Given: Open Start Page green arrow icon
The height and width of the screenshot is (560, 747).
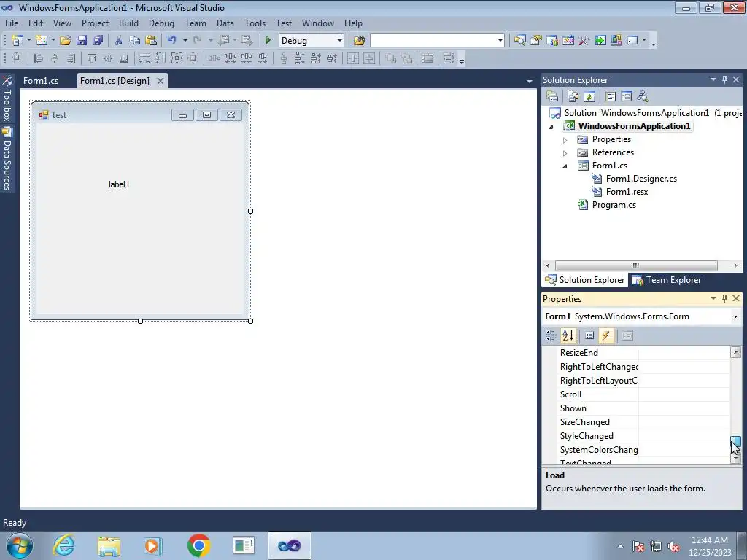Looking at the screenshot, I should [600, 41].
